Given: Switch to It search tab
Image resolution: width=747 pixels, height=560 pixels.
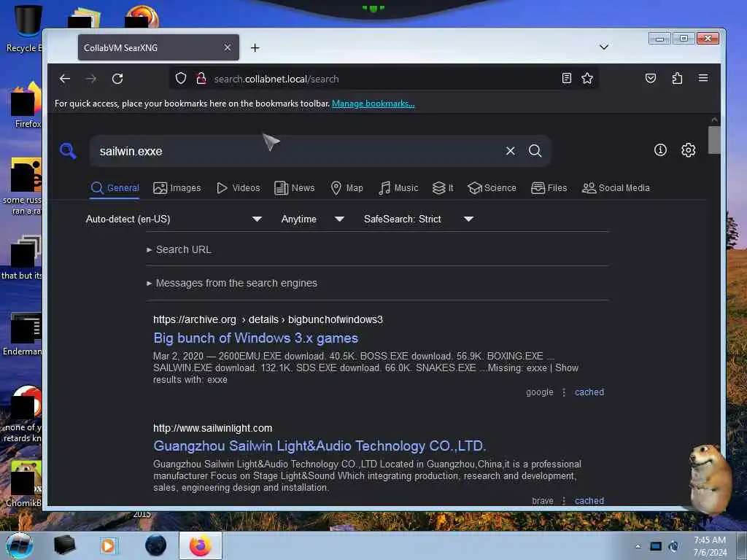Looking at the screenshot, I should 443,188.
